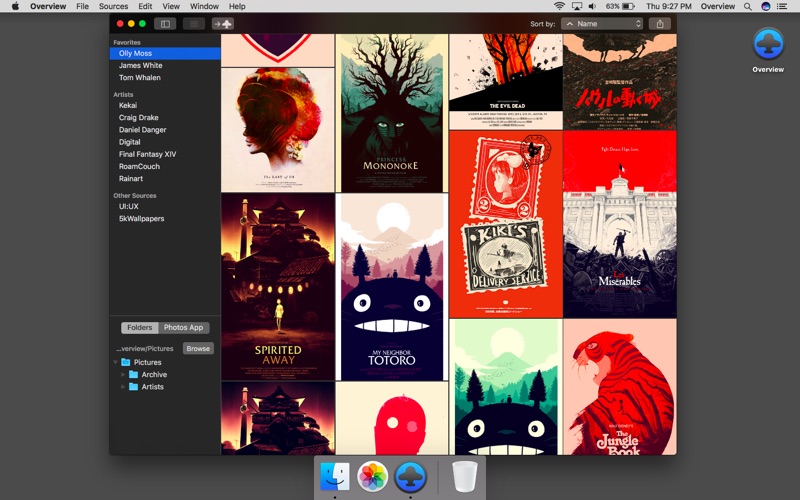Image resolution: width=800 pixels, height=500 pixels.
Task: Switch to list view in toolbar
Action: click(x=194, y=24)
